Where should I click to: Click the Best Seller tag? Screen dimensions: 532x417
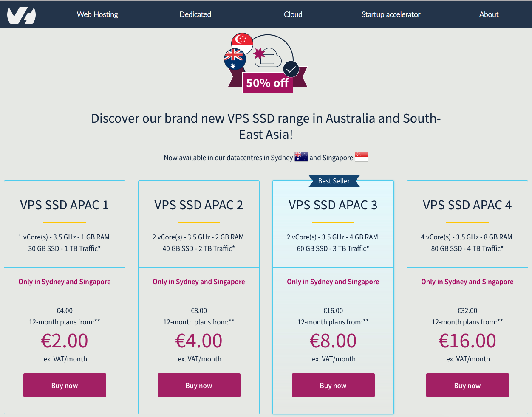[334, 181]
